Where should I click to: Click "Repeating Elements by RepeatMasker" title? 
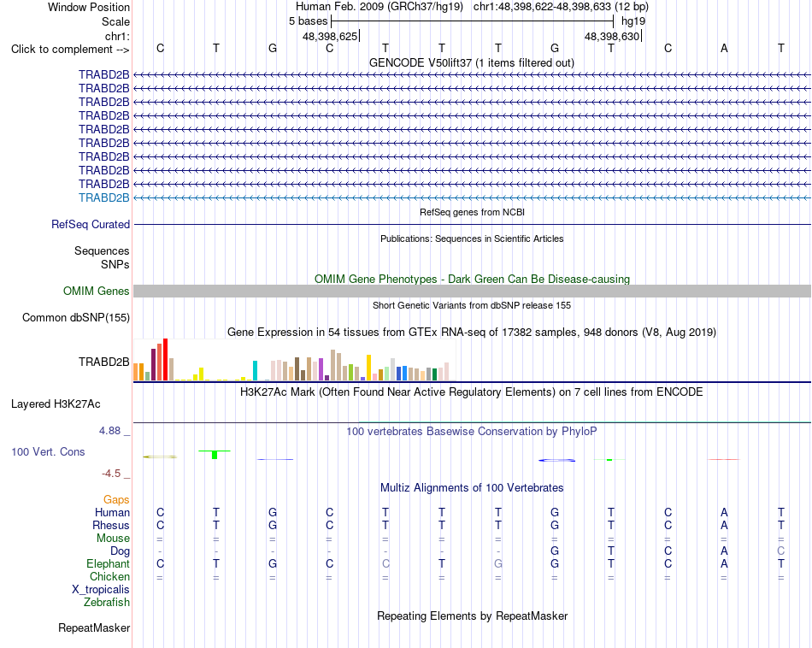[473, 616]
